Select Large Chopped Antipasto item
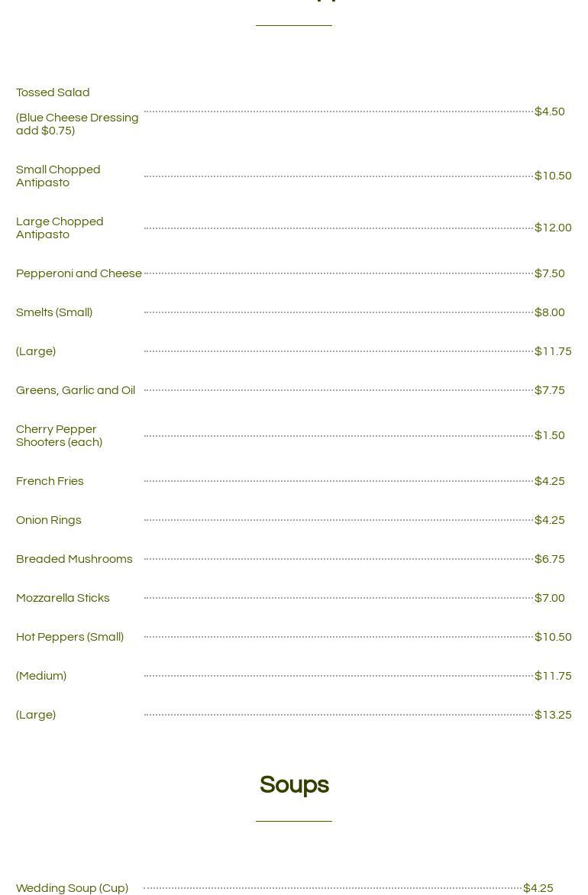Screen dimensions: 588x895 (60, 228)
